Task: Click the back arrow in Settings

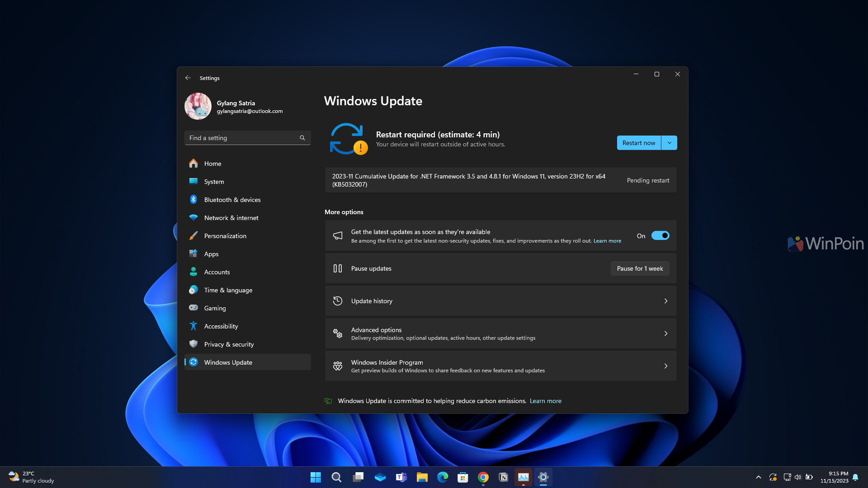Action: 188,78
